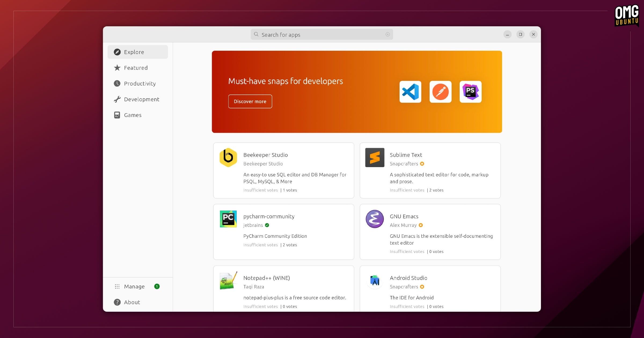Open the Featured category

tap(138, 68)
